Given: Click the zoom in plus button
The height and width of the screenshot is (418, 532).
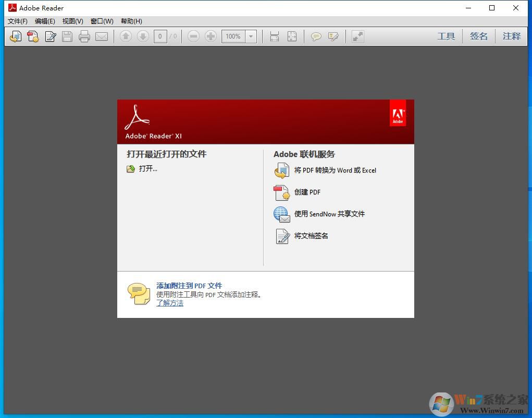Looking at the screenshot, I should 211,36.
